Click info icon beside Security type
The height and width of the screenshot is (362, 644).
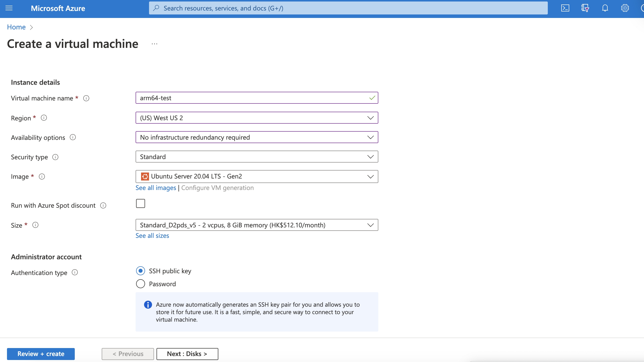[x=55, y=157]
